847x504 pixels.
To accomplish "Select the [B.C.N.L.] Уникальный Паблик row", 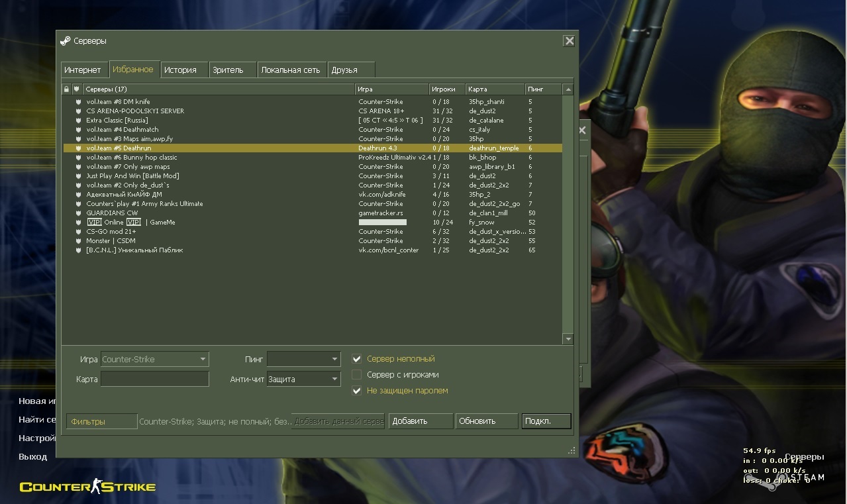I will [313, 250].
